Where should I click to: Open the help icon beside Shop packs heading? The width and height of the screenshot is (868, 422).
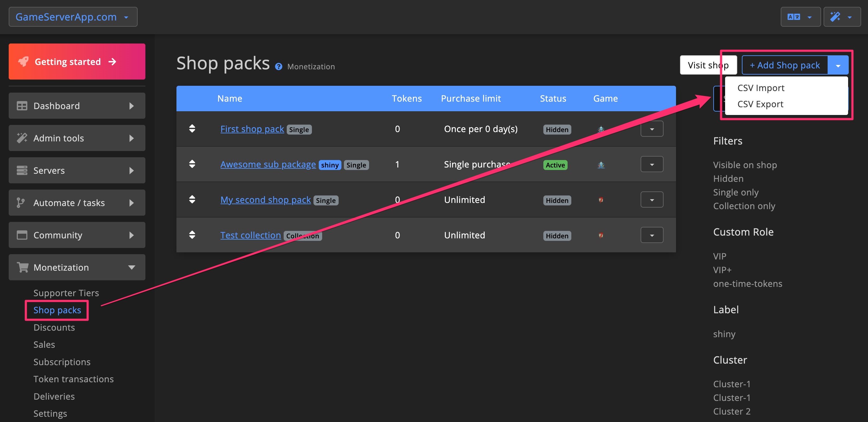pyautogui.click(x=279, y=67)
